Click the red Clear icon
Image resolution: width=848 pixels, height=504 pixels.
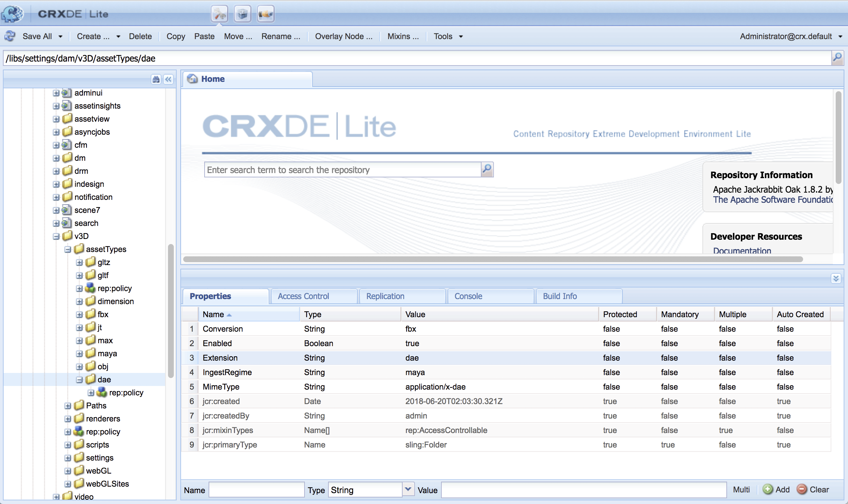coord(802,489)
